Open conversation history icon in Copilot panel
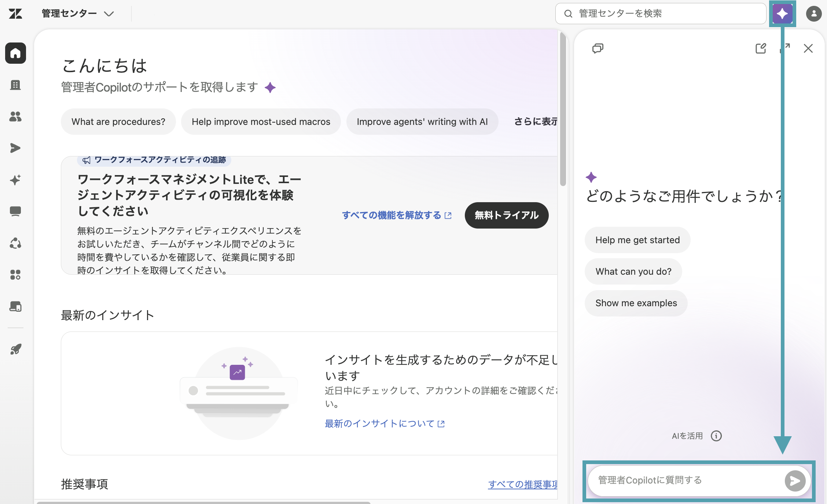 598,48
